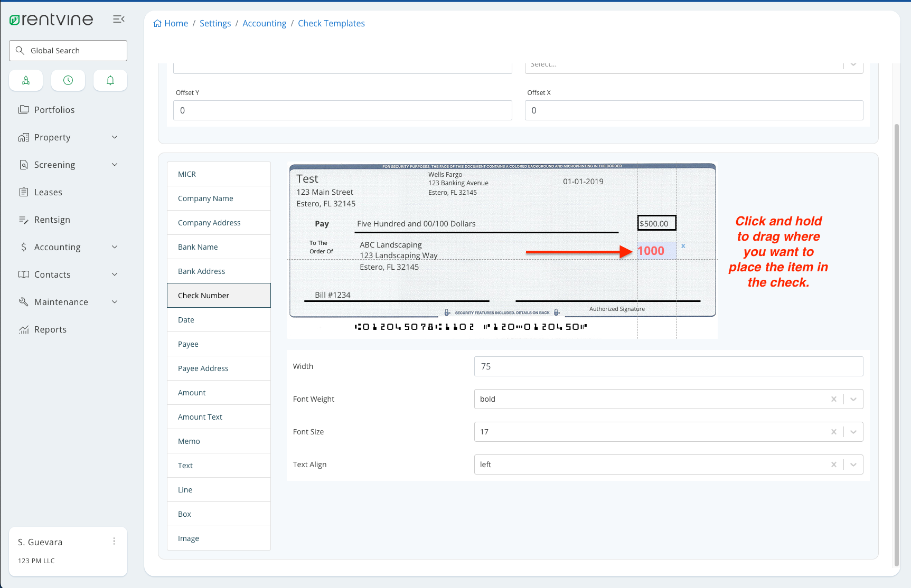Viewport: 911px width, 588px height.
Task: Click the rocket launch icon
Action: 26,80
